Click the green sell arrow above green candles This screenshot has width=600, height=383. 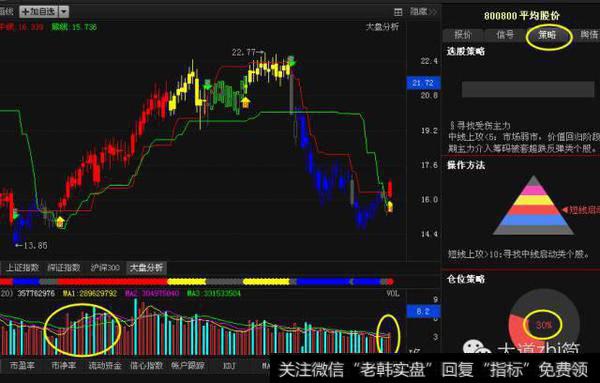207,85
